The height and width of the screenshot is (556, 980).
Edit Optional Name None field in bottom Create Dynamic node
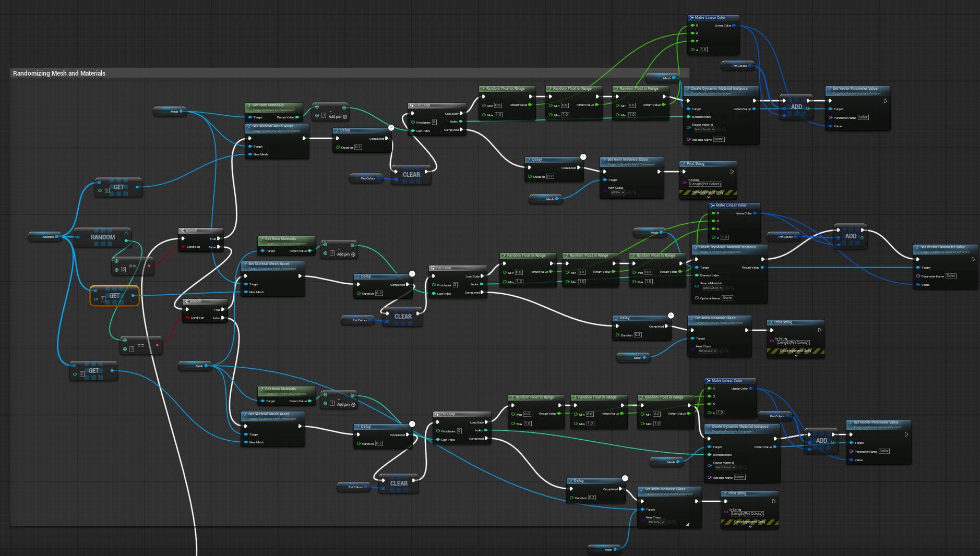(x=739, y=477)
